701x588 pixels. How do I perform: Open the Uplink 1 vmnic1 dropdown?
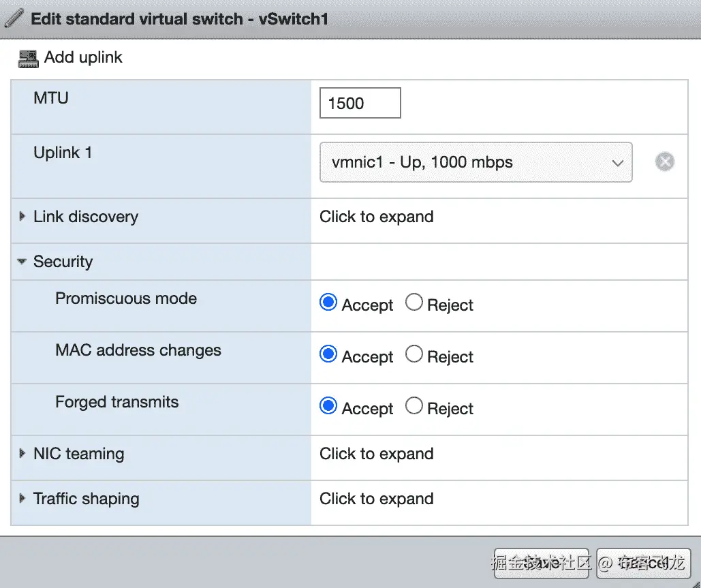pos(476,163)
